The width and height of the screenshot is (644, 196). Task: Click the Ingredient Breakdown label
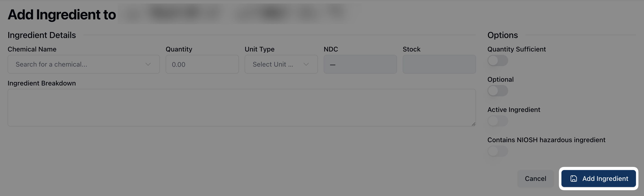pyautogui.click(x=41, y=83)
